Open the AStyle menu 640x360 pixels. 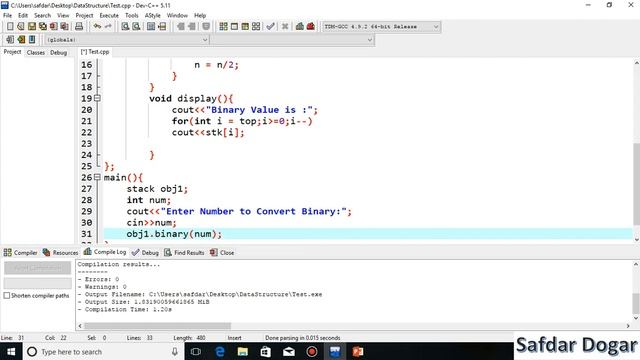click(153, 16)
